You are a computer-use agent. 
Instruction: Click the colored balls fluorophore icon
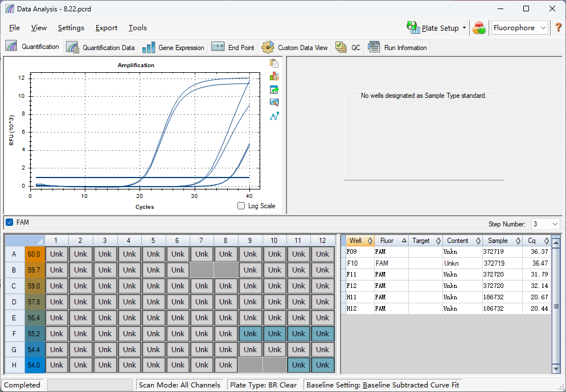479,28
